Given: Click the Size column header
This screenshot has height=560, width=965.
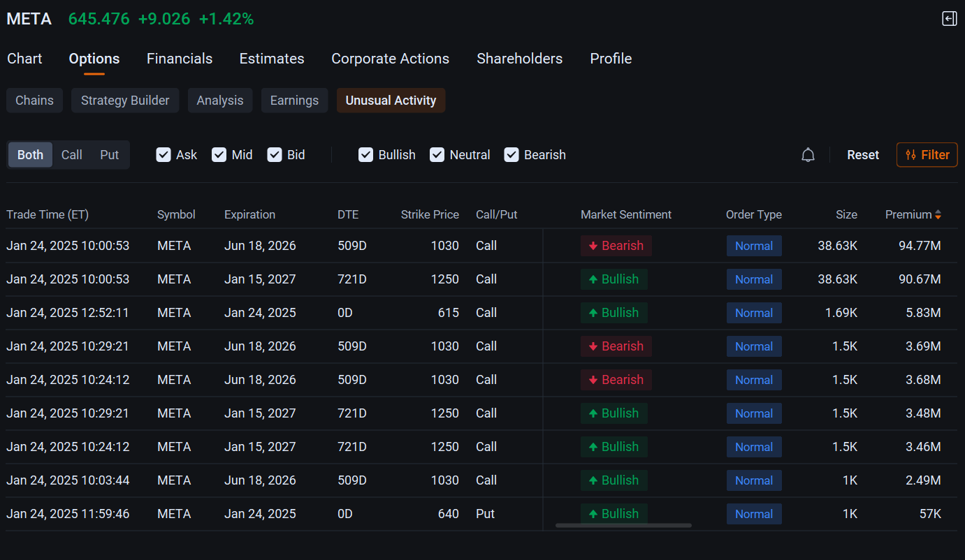Looking at the screenshot, I should [846, 214].
